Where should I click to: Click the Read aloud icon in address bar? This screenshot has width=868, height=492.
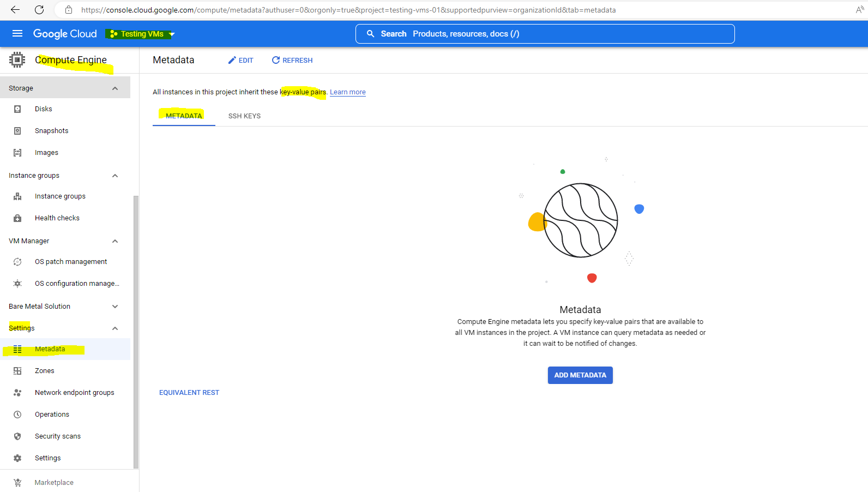click(859, 10)
